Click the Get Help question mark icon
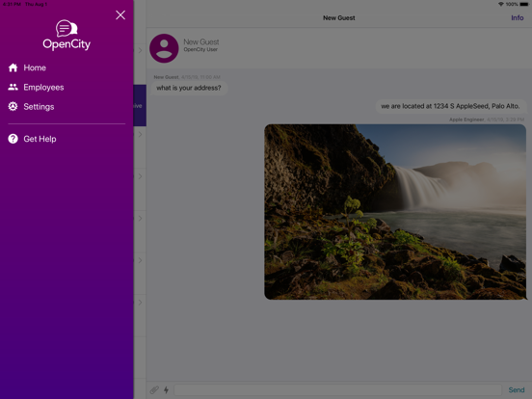The width and height of the screenshot is (532, 399). [x=13, y=139]
